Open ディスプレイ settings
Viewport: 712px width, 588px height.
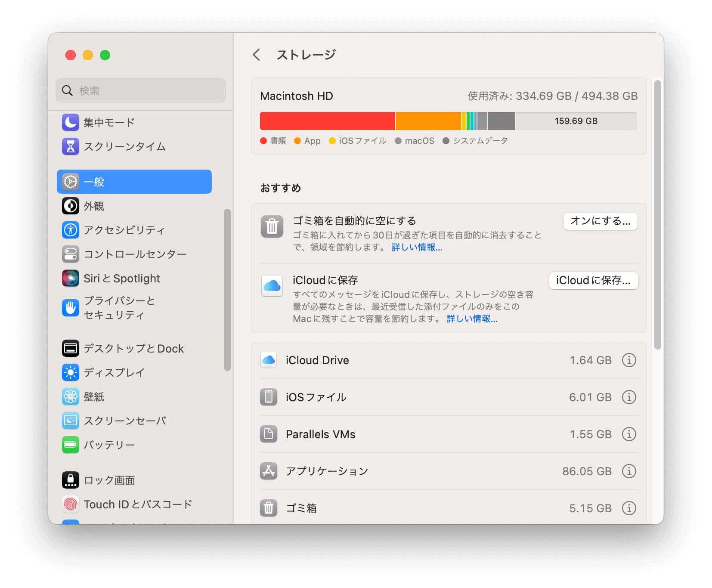[x=134, y=372]
